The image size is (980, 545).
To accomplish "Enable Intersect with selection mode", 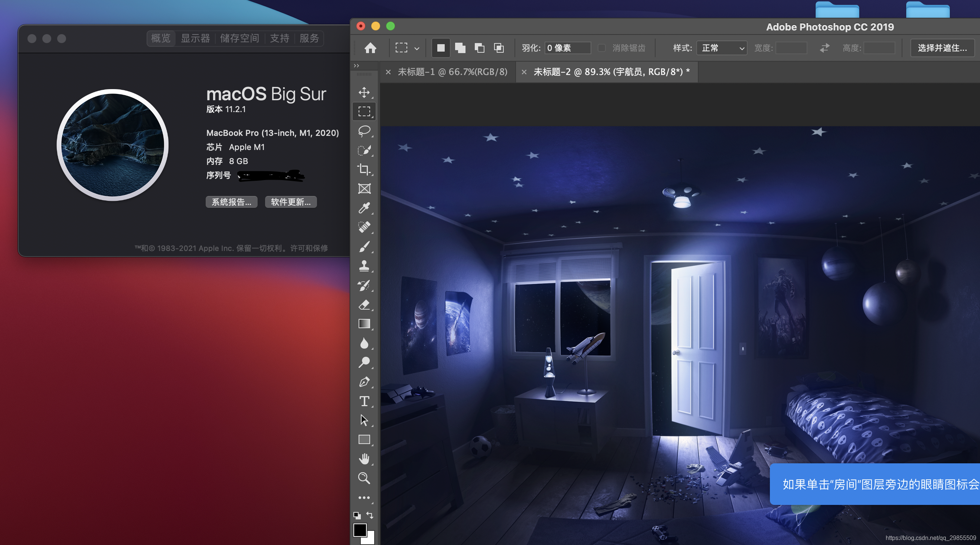I will click(x=499, y=48).
